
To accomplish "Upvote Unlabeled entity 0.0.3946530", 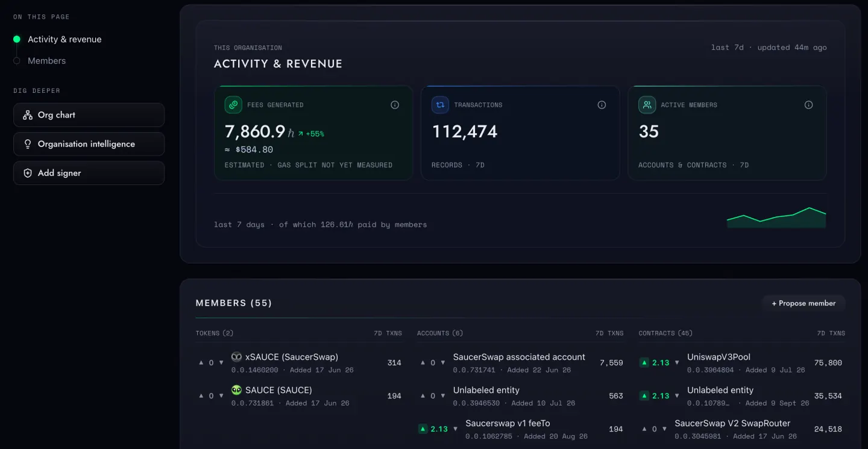I will 423,396.
